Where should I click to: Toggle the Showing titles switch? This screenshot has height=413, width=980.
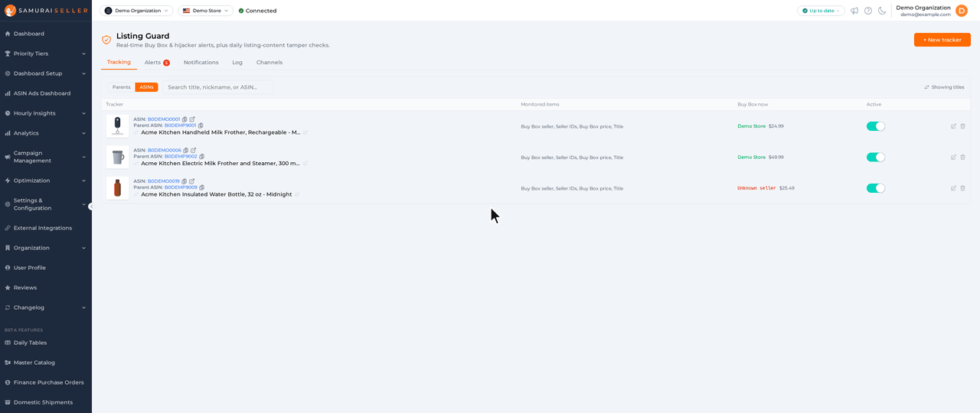[944, 87]
